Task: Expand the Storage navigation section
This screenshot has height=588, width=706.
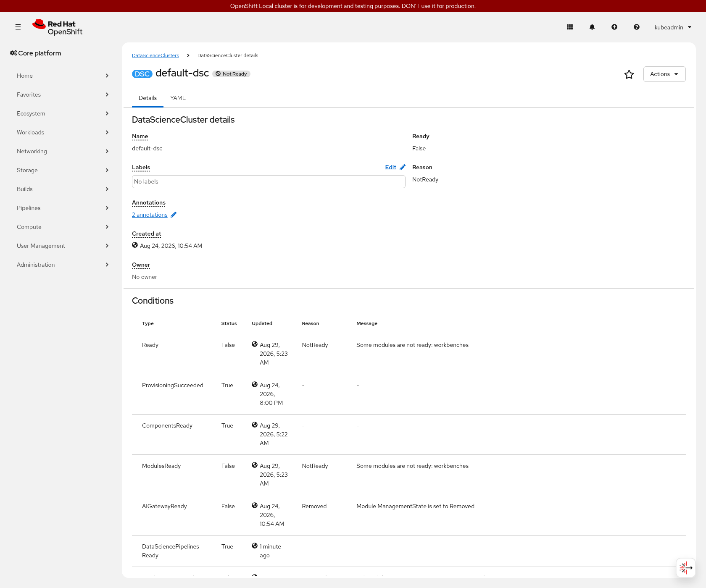Action: point(63,170)
